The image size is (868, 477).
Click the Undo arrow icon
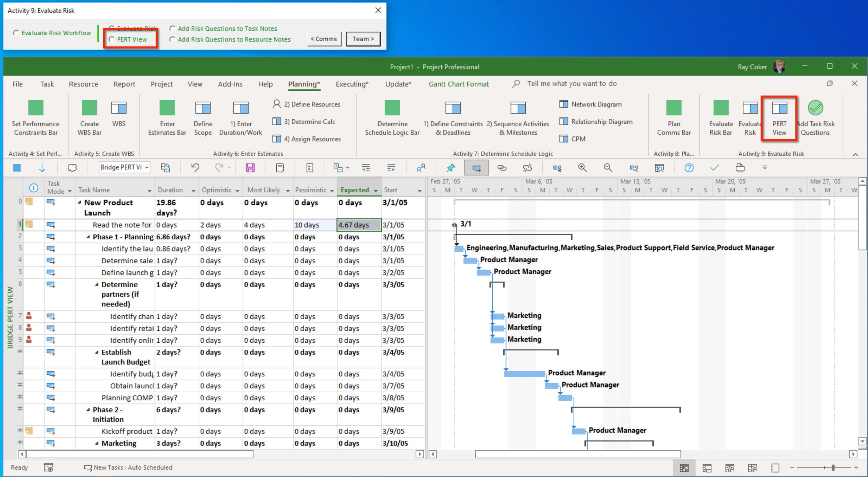click(195, 168)
